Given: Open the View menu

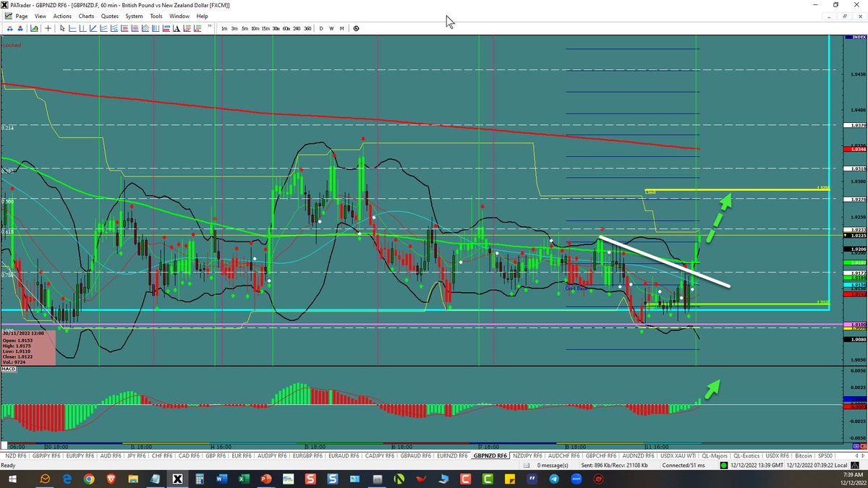Looking at the screenshot, I should tap(40, 16).
